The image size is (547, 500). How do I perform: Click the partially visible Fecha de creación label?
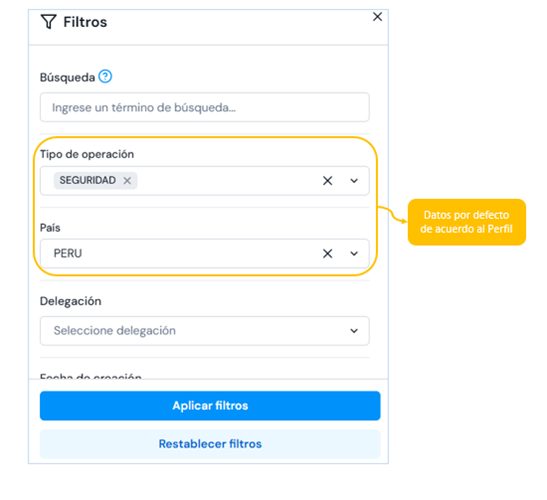point(91,376)
